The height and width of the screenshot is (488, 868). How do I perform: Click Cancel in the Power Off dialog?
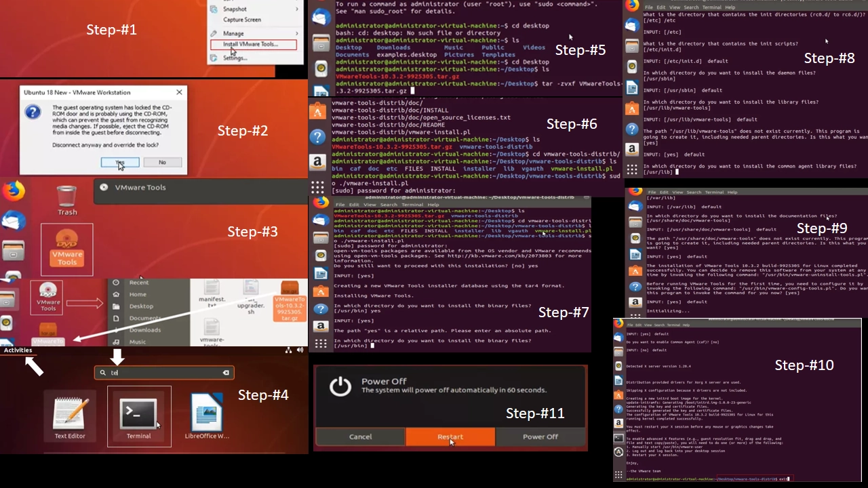[360, 436]
